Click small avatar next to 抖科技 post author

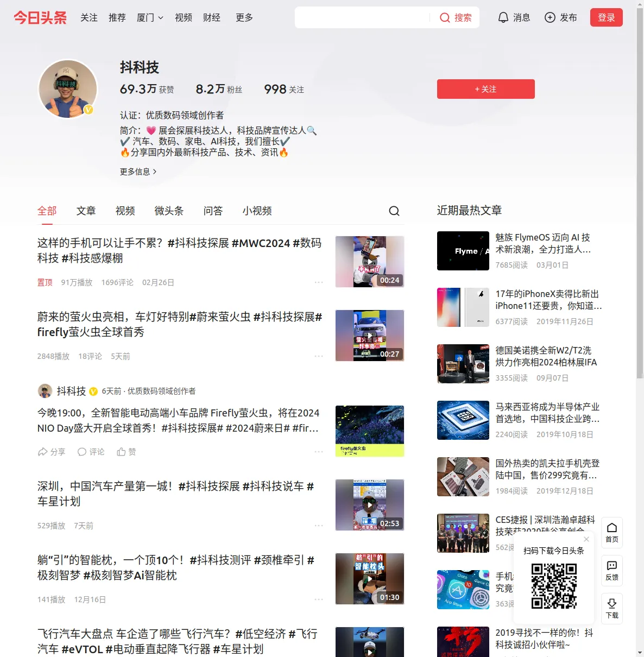pos(45,391)
